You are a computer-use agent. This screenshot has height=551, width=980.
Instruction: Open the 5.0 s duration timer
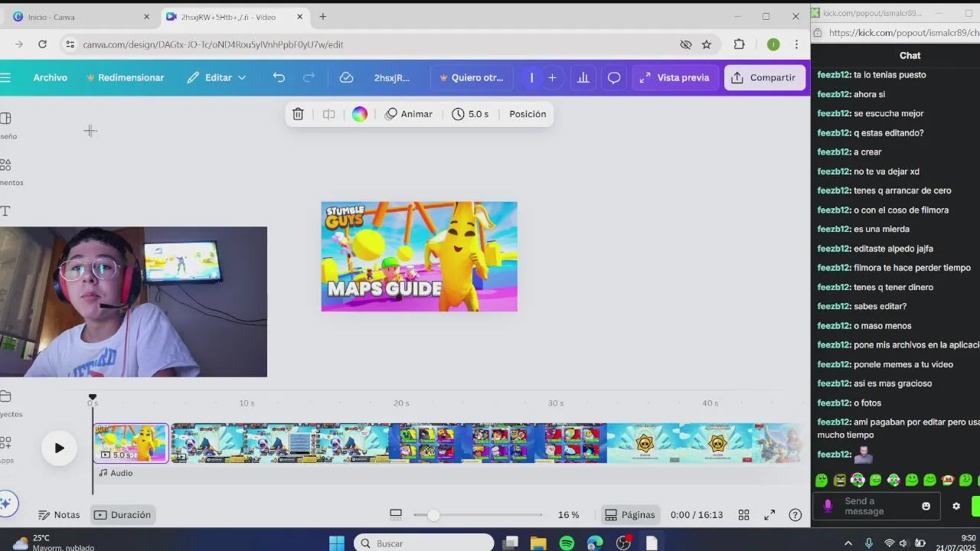(x=470, y=114)
